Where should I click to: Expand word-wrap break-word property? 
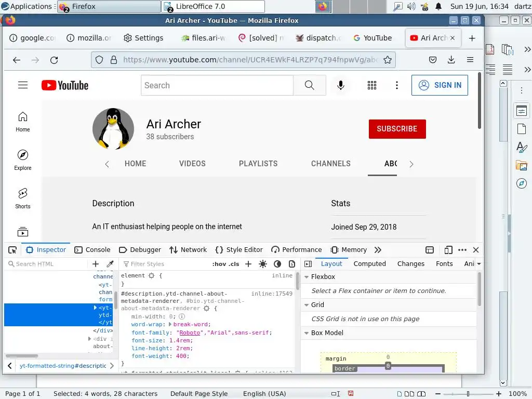pos(170,324)
